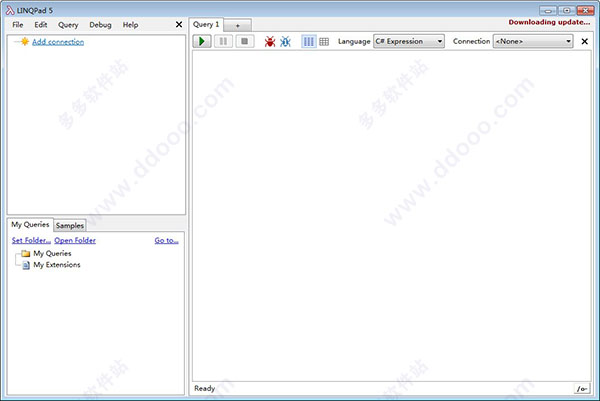Click the Go to... link
600x401 pixels.
pos(166,240)
